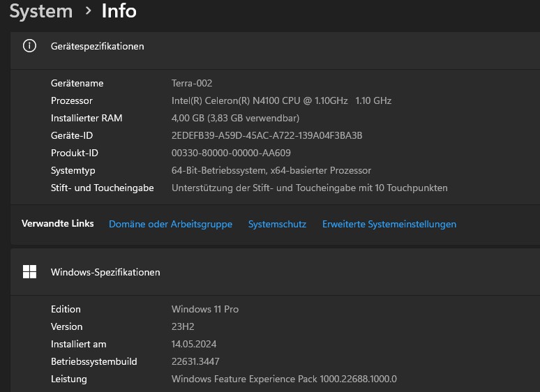The width and height of the screenshot is (540, 392).
Task: Click the device name Terra-002
Action: (192, 83)
